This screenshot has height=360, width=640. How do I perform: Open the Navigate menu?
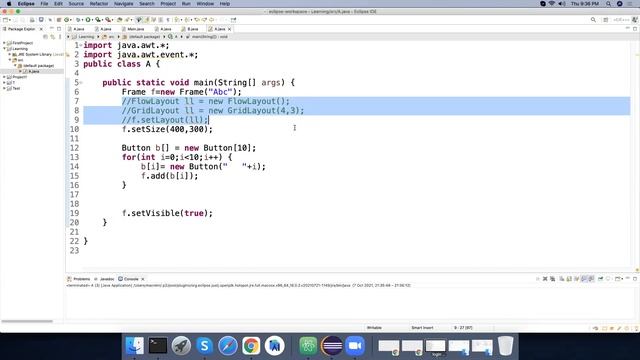tap(123, 4)
